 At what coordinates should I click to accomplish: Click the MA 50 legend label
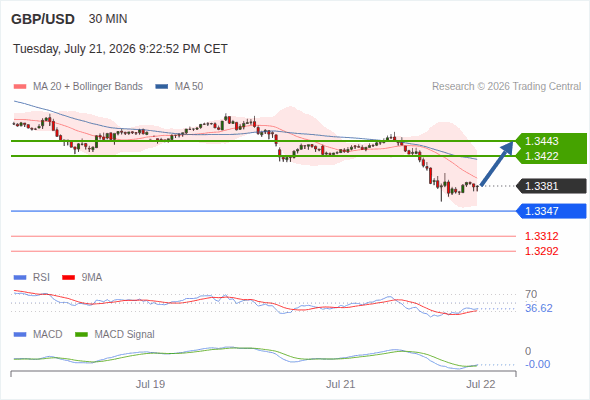point(189,87)
